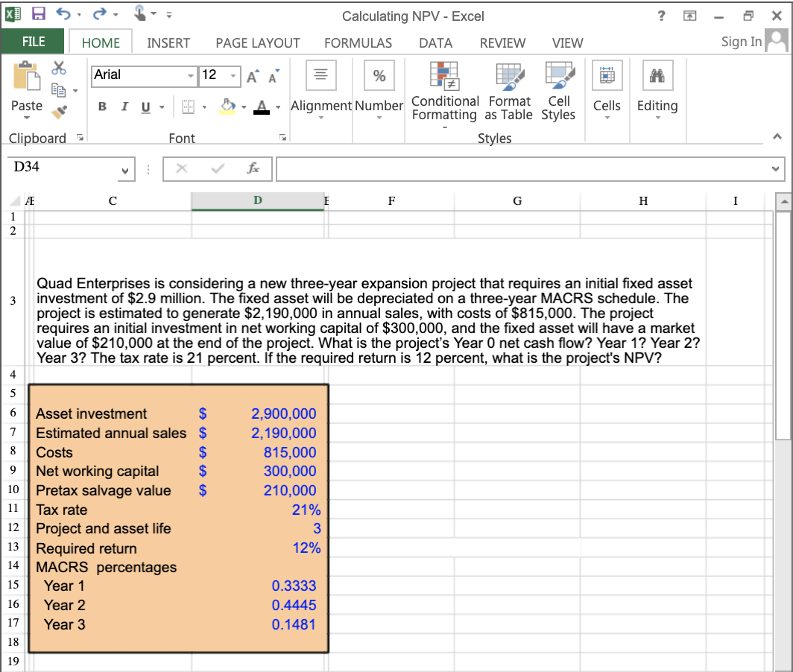The height and width of the screenshot is (672, 793).
Task: Open Conditional Formatting
Action: point(445,89)
